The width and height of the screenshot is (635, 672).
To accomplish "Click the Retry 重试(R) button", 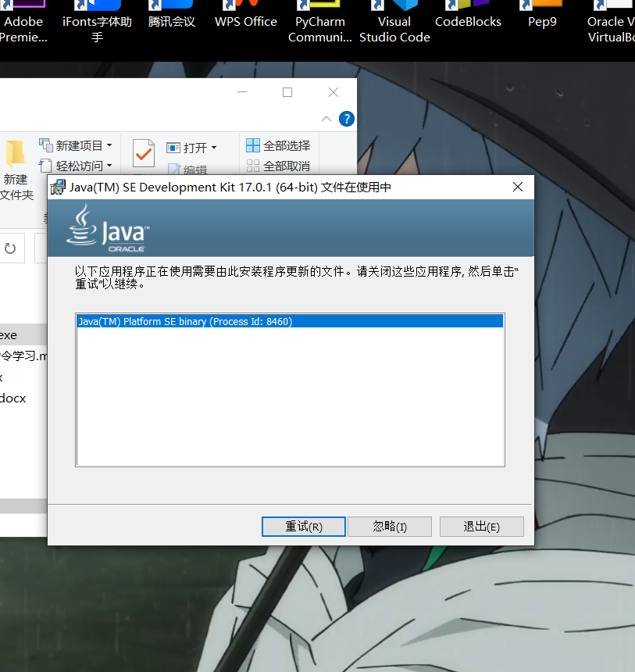I will (x=303, y=527).
